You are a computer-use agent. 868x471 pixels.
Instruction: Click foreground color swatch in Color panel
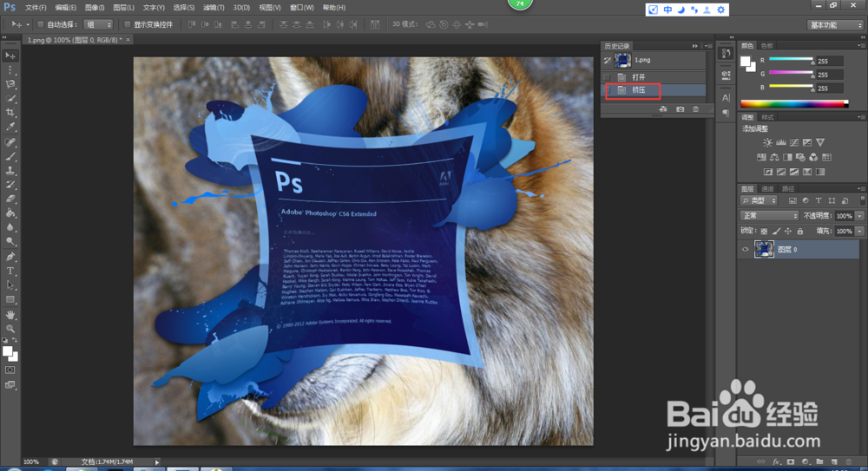click(x=746, y=61)
